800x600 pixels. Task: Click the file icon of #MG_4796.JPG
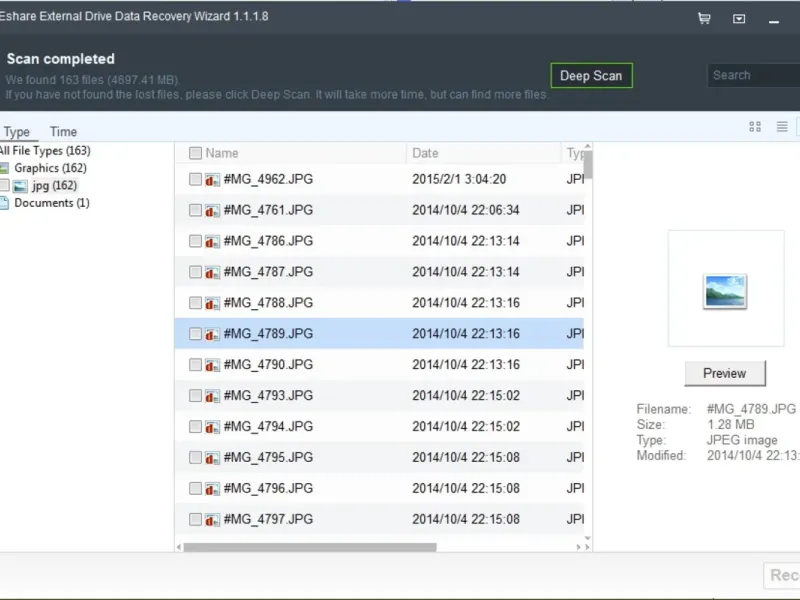pyautogui.click(x=212, y=489)
